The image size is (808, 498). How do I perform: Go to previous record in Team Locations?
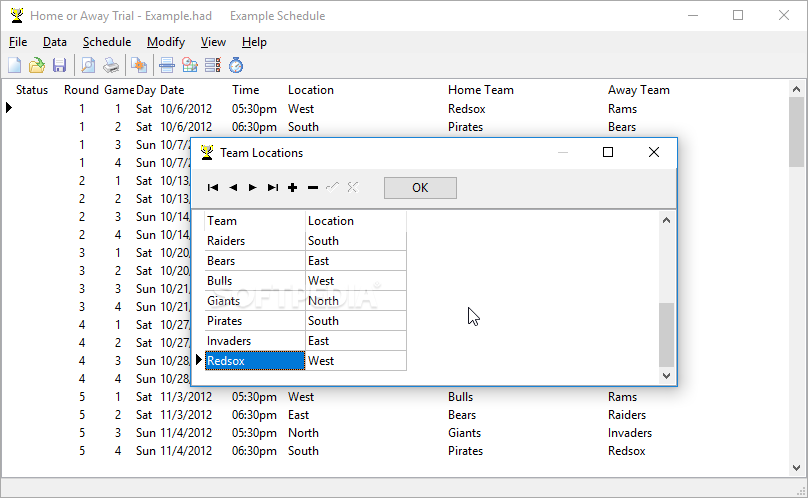point(233,188)
